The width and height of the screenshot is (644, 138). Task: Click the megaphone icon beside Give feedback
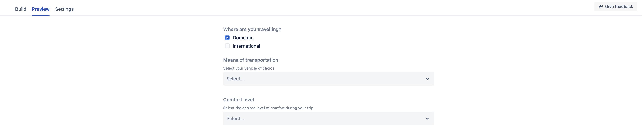[601, 6]
